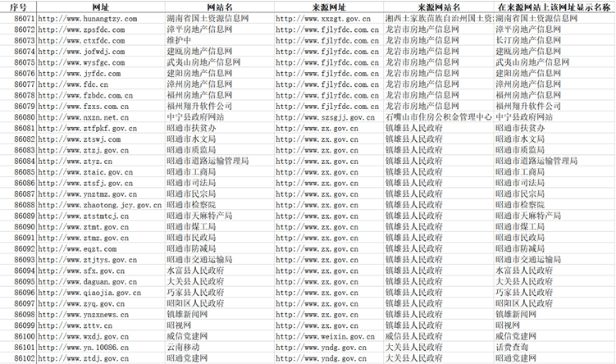Select the 石嘴山市住房公积金管理中心 cell
This screenshot has height=364, width=616.
438,117
